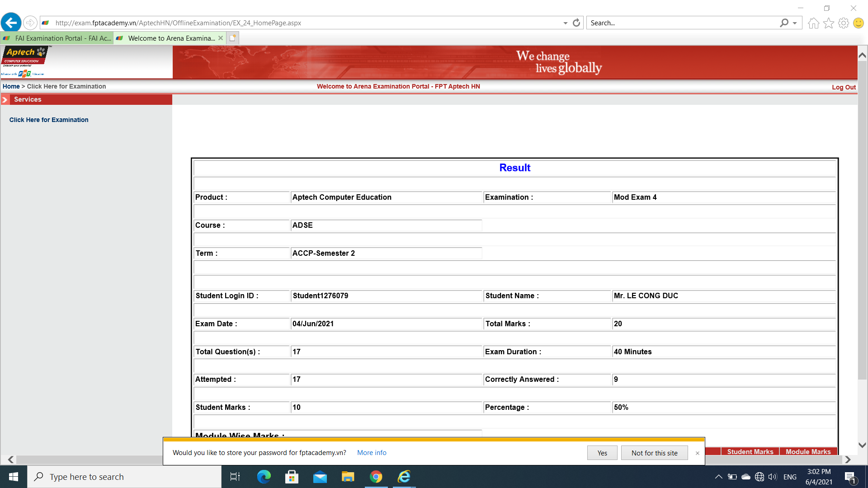
Task: Open the Windows Start menu
Action: tap(14, 477)
